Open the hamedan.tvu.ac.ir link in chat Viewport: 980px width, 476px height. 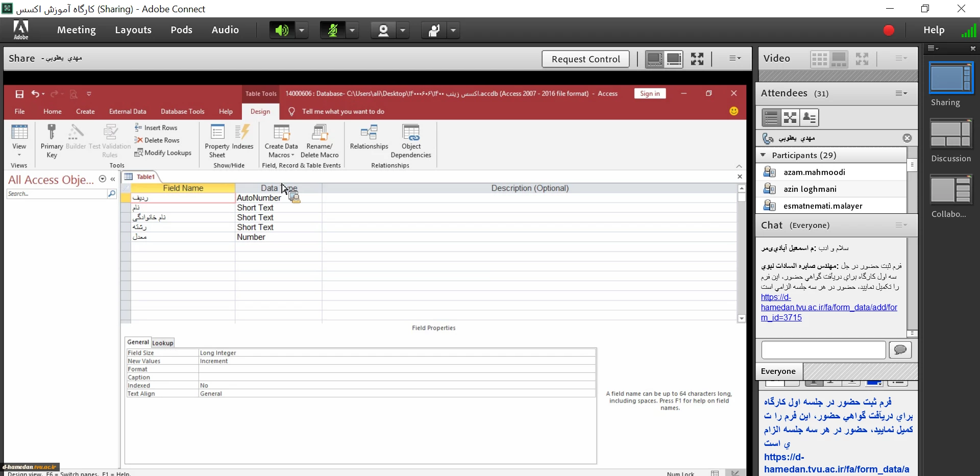click(x=829, y=307)
